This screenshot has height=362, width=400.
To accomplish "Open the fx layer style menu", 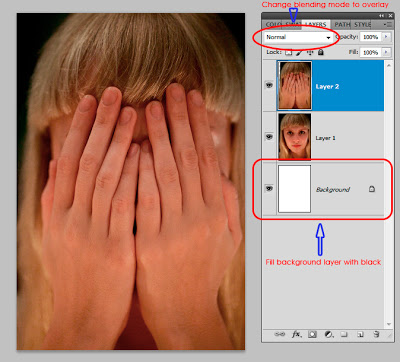I will pos(296,334).
